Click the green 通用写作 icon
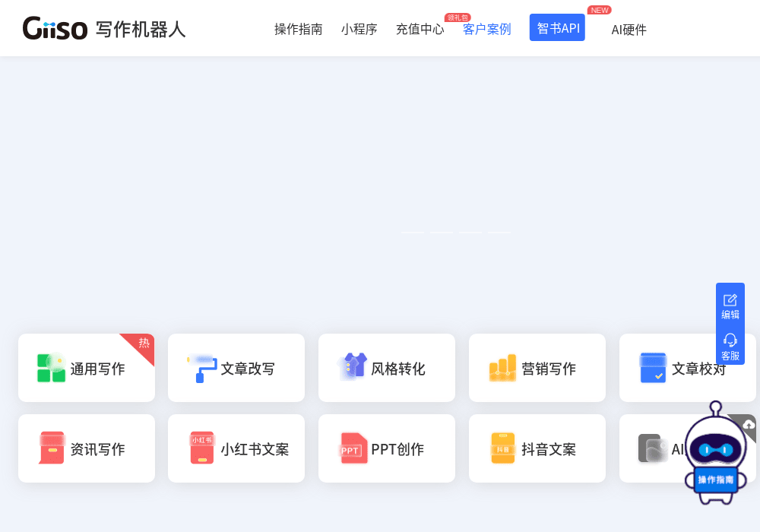 [x=52, y=368]
